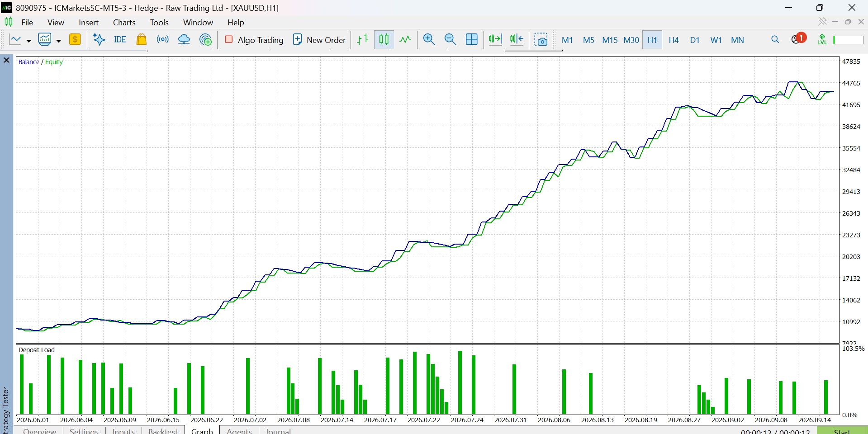Open the AI assistant sparkle icon
868x434 pixels.
pyautogui.click(x=99, y=40)
